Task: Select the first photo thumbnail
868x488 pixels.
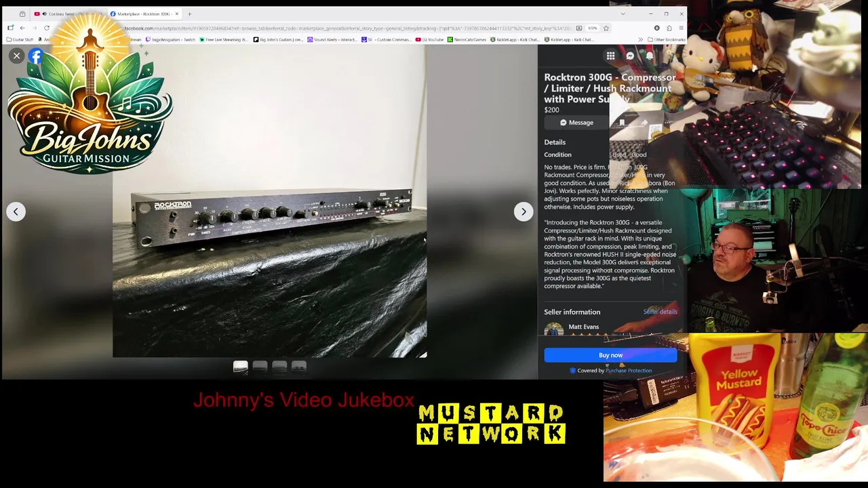Action: 241,367
